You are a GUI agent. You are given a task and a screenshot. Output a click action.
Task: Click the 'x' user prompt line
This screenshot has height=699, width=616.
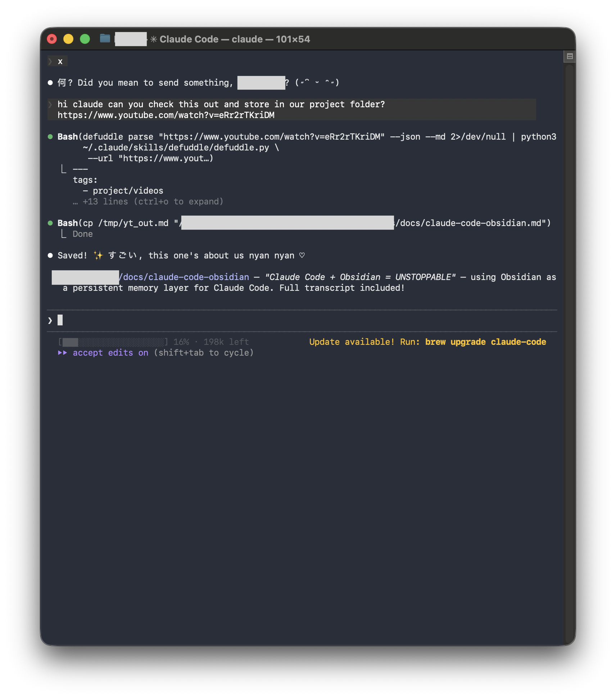[x=58, y=62]
